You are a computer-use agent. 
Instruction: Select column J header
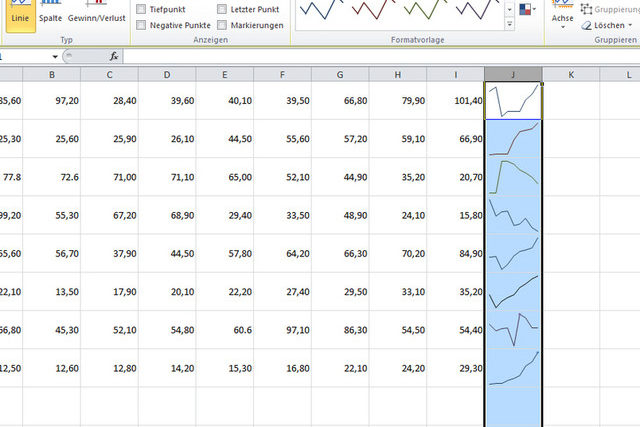coord(513,75)
